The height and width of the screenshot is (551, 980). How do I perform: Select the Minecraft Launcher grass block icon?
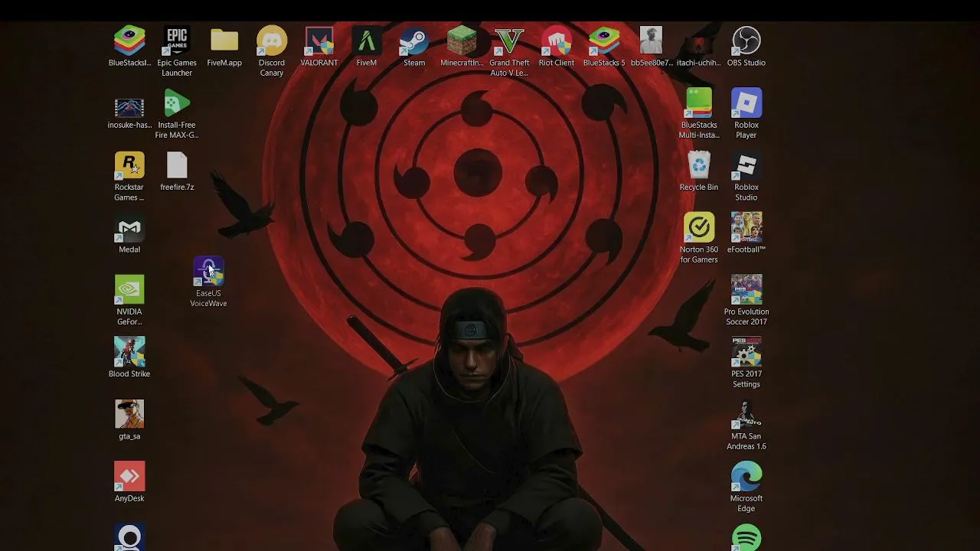coord(462,41)
